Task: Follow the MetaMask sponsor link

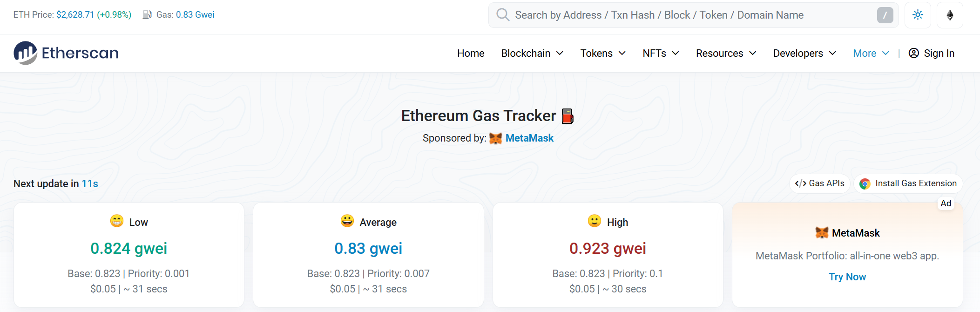Action: pos(529,138)
